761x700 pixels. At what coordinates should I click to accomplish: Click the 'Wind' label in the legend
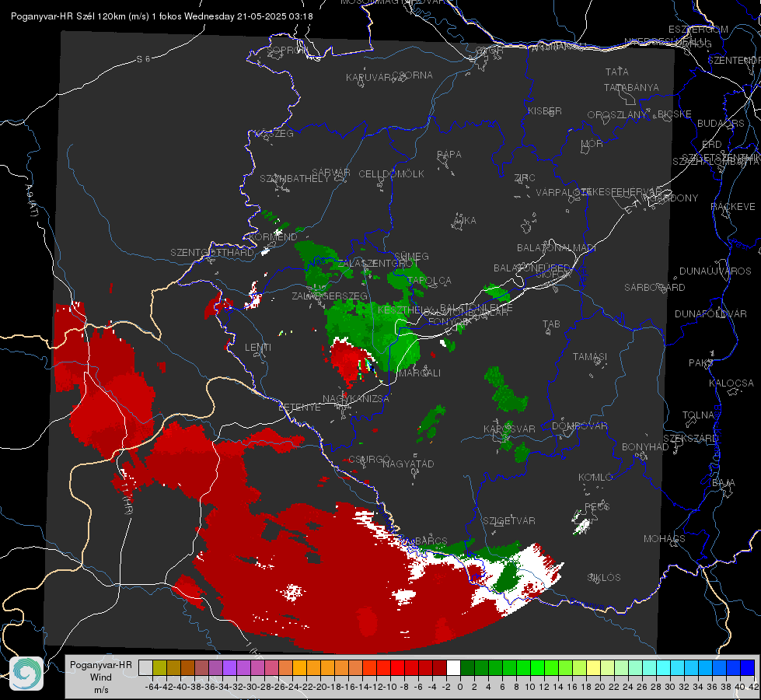[x=101, y=677]
